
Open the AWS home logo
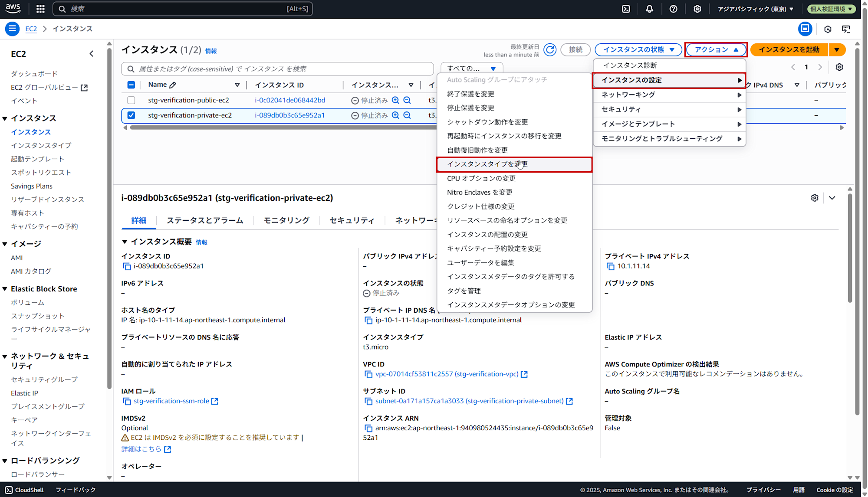point(13,8)
